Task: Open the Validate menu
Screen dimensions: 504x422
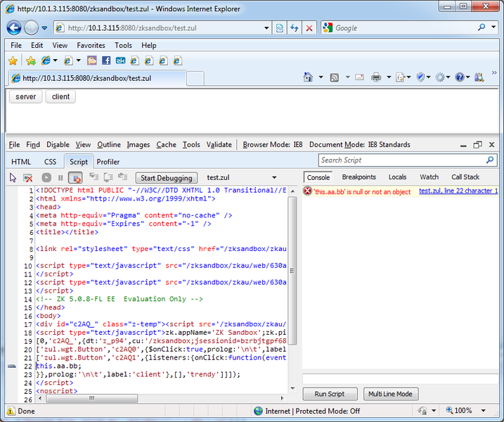Action: point(219,145)
